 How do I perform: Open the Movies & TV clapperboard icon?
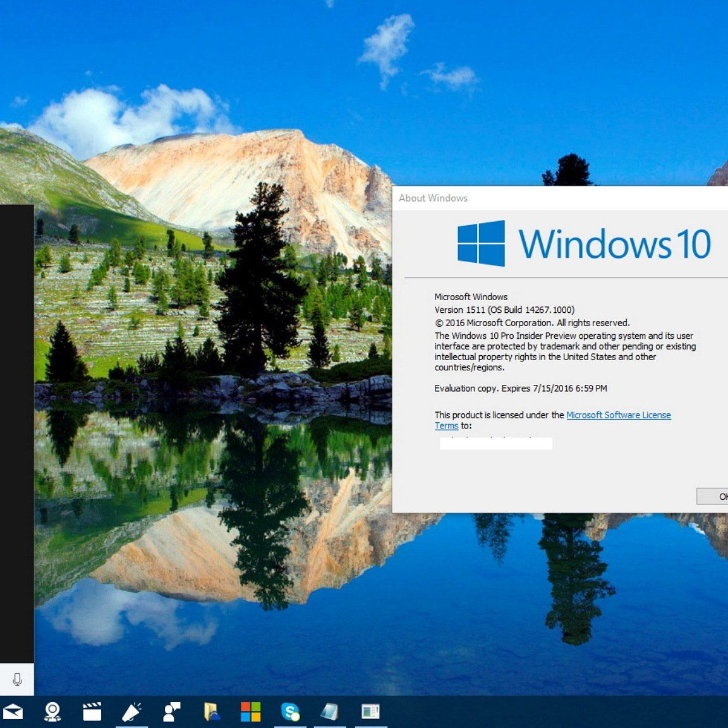(x=92, y=712)
